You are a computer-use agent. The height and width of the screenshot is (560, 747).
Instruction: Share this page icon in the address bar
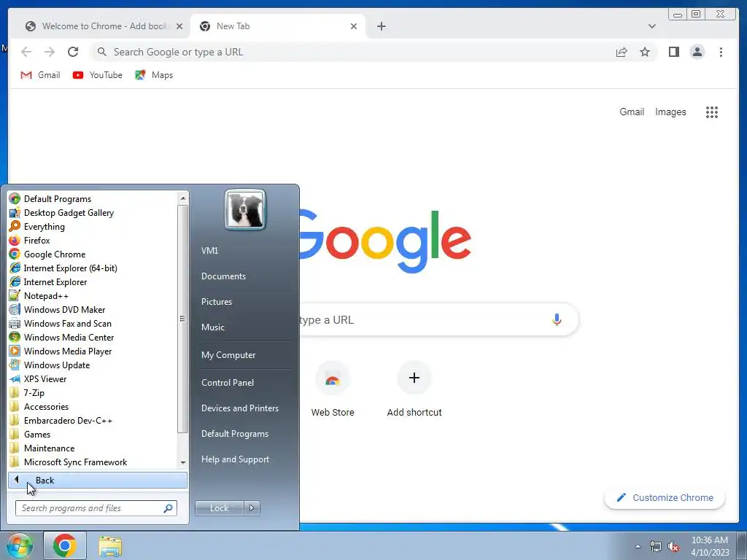[622, 52]
